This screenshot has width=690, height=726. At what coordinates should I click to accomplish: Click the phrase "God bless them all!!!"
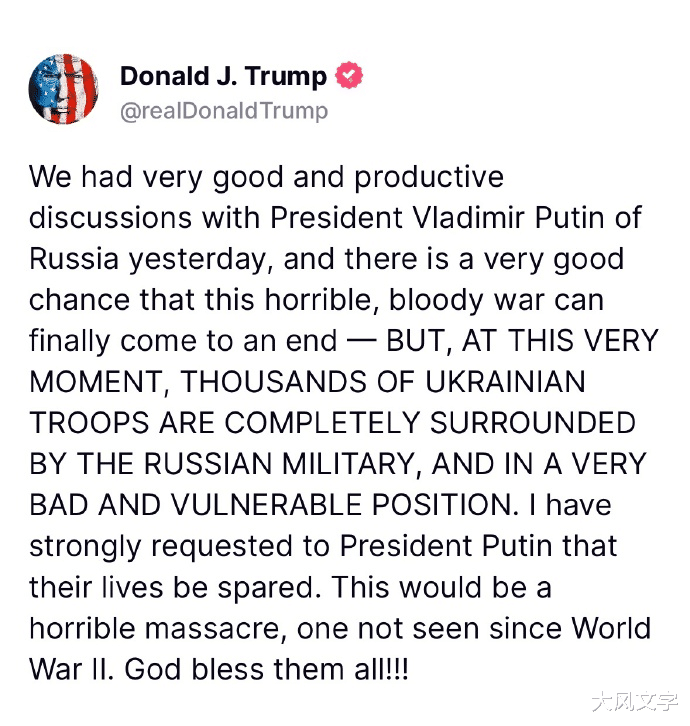click(x=266, y=670)
